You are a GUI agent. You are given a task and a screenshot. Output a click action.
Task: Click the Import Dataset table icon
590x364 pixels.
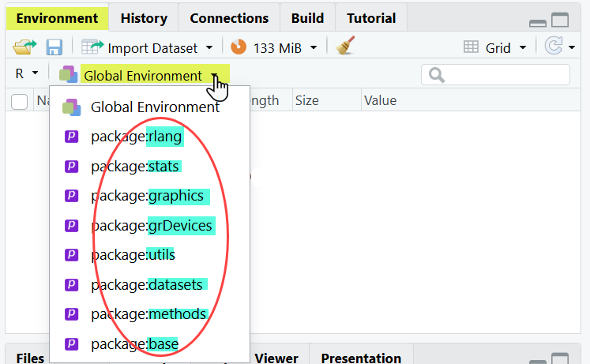[93, 48]
